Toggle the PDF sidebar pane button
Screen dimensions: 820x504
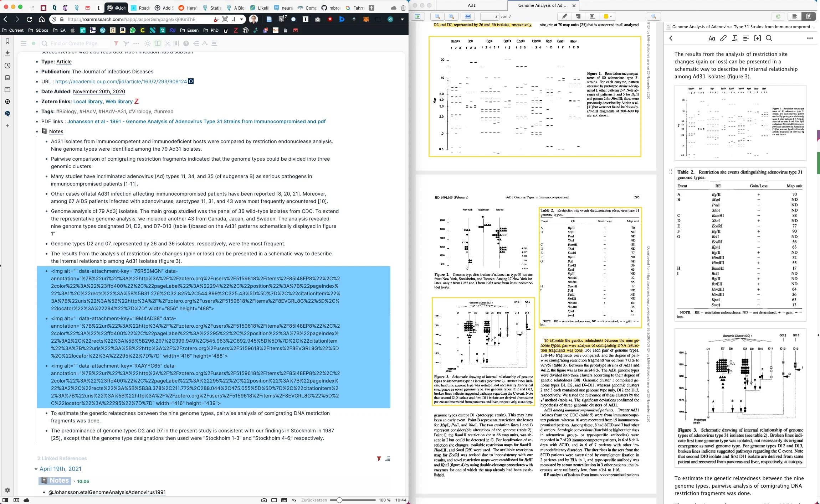pos(417,16)
